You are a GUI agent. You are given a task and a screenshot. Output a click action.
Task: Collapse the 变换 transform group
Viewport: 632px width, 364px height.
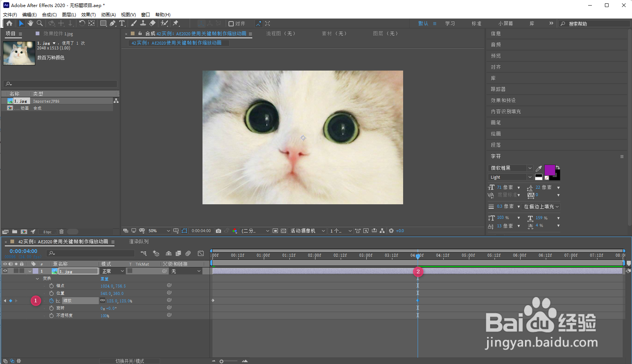(37, 279)
